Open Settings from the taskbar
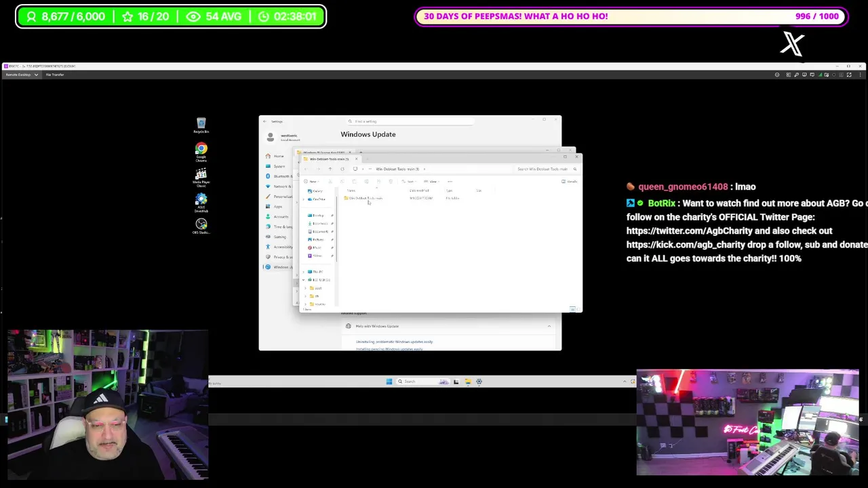Image resolution: width=868 pixels, height=488 pixels. pos(479,382)
